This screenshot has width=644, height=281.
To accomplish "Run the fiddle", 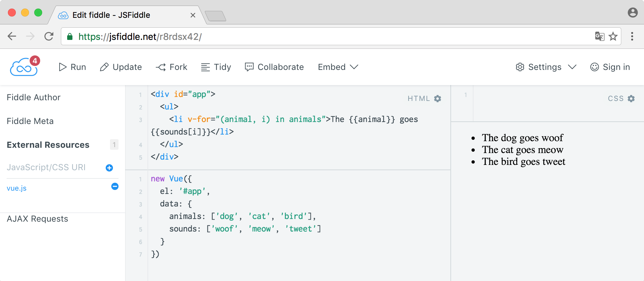I will [x=72, y=67].
